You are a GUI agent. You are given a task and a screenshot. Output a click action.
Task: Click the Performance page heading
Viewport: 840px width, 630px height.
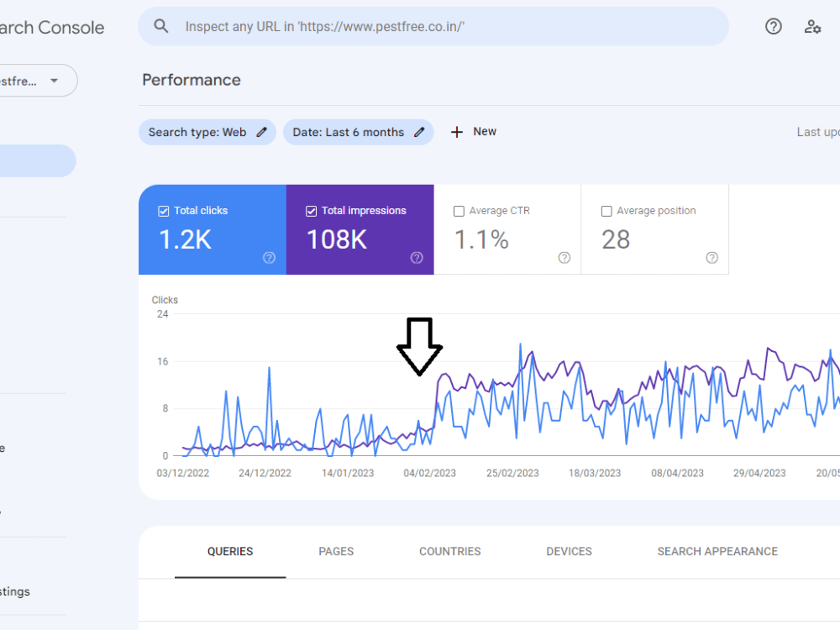192,80
